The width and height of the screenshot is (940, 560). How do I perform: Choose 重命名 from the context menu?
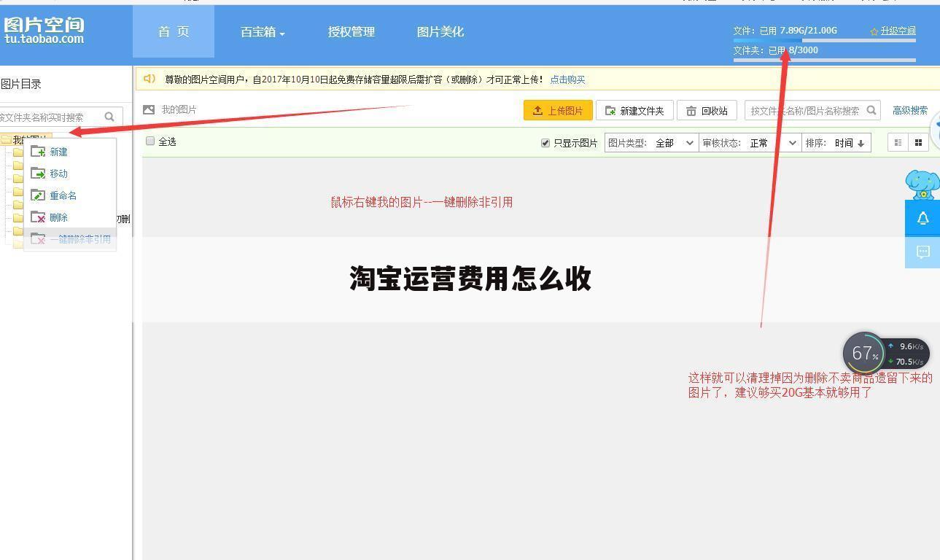tap(63, 195)
